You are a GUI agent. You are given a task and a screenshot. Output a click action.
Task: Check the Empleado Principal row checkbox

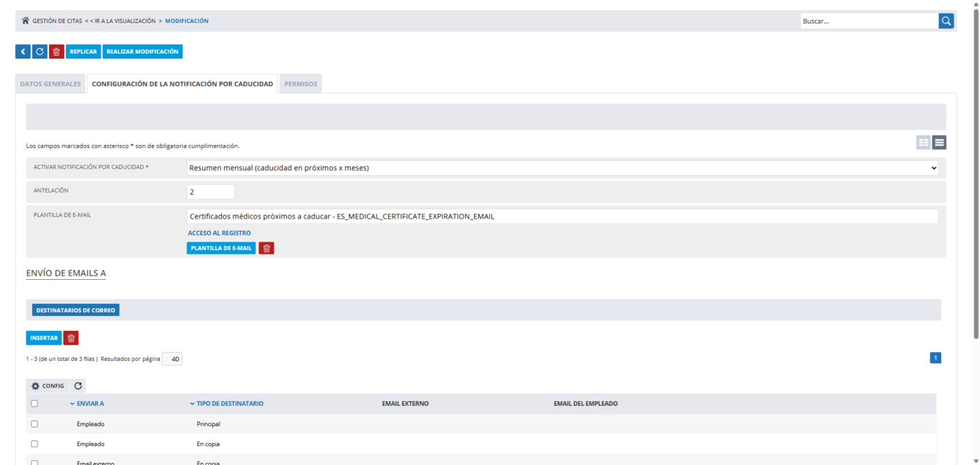click(35, 424)
